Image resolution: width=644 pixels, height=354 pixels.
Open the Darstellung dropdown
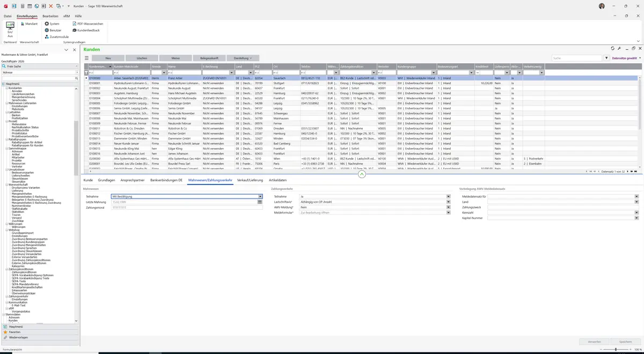tap(243, 58)
